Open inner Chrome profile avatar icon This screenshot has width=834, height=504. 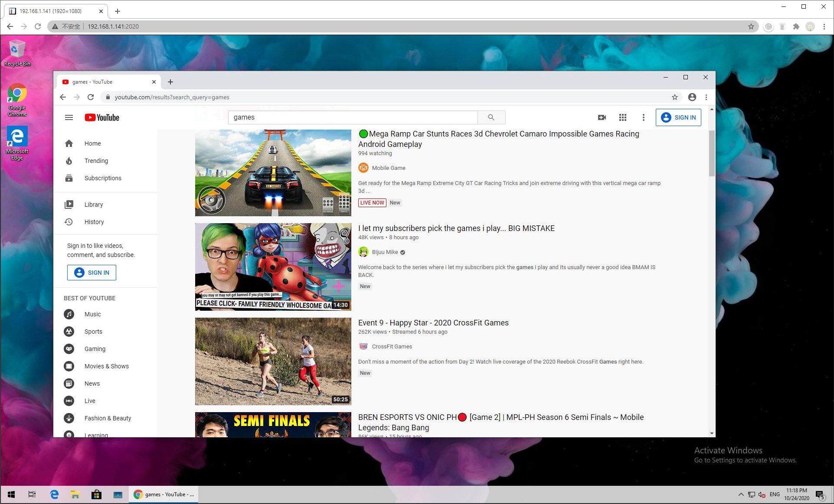coord(692,97)
